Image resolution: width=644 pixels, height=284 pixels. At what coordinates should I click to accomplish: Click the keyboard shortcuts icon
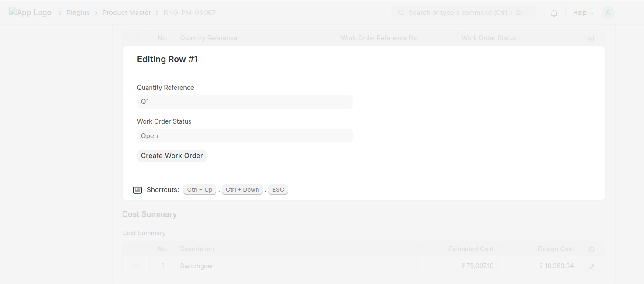137,190
